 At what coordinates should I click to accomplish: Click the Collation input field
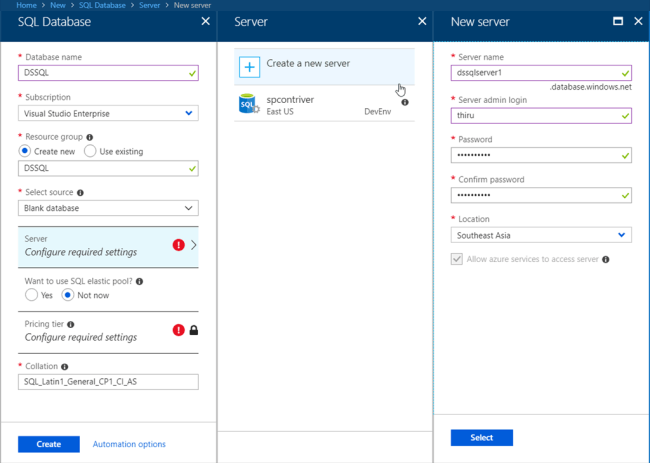pos(108,382)
